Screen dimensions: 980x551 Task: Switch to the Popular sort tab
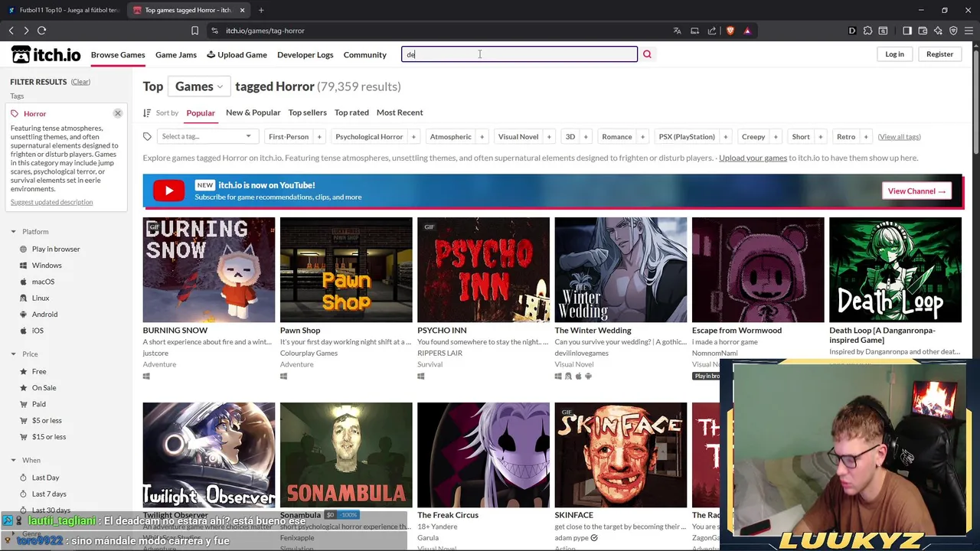pyautogui.click(x=201, y=113)
